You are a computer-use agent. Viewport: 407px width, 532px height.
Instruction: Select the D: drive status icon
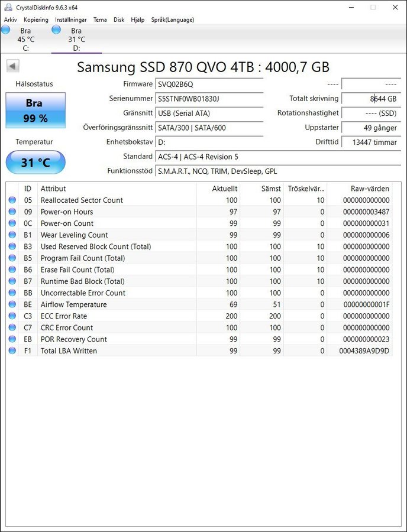[56, 30]
